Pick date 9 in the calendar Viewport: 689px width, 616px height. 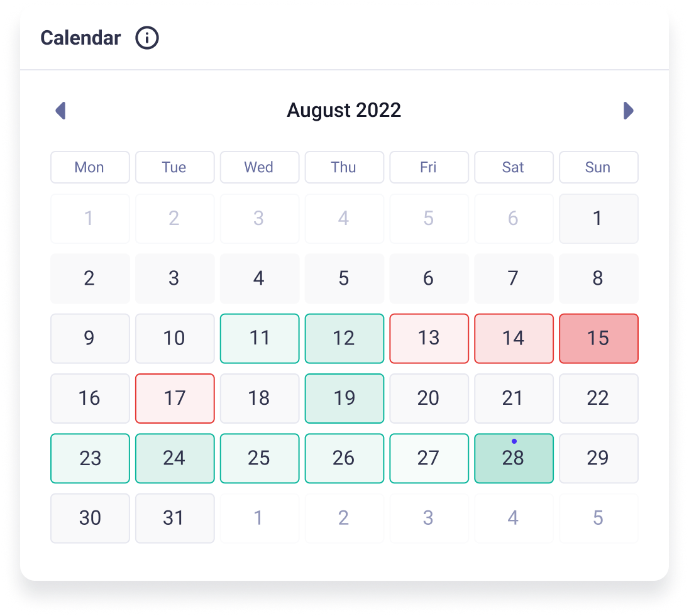pyautogui.click(x=90, y=338)
